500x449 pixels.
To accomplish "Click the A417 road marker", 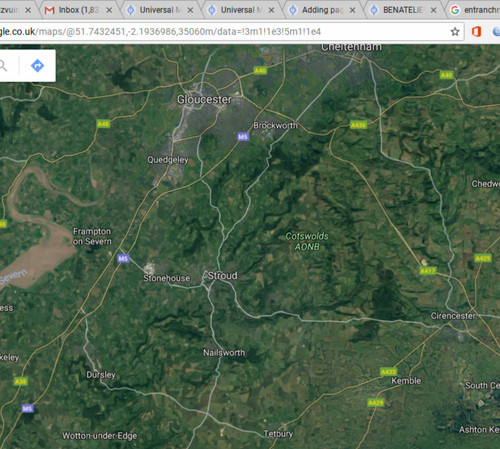I will [428, 271].
